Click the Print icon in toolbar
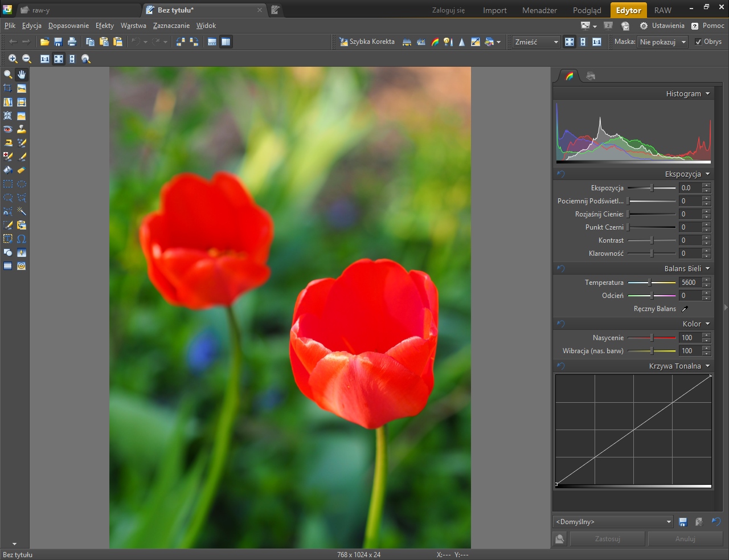The width and height of the screenshot is (729, 560). pyautogui.click(x=72, y=42)
